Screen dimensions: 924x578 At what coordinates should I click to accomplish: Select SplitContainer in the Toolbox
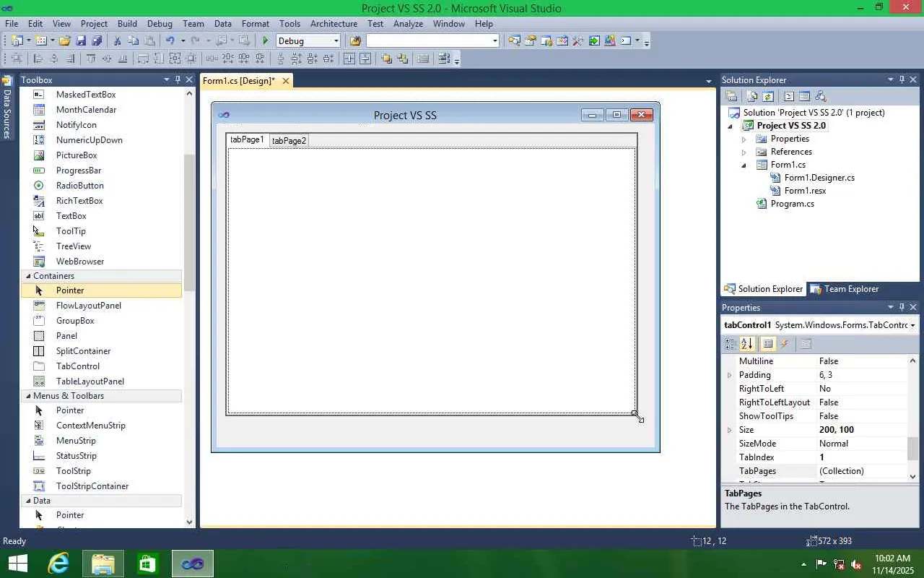point(83,351)
